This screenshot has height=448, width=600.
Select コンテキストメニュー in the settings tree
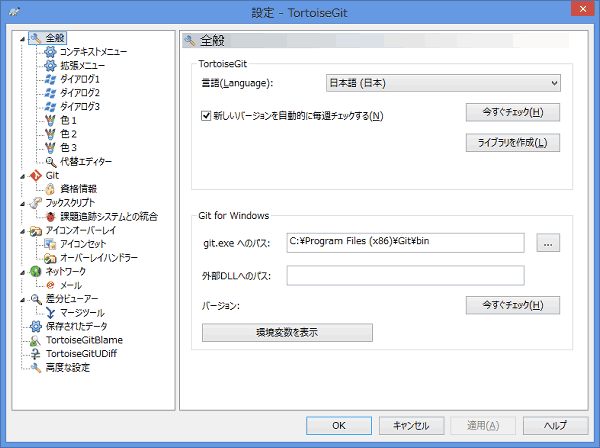point(93,52)
